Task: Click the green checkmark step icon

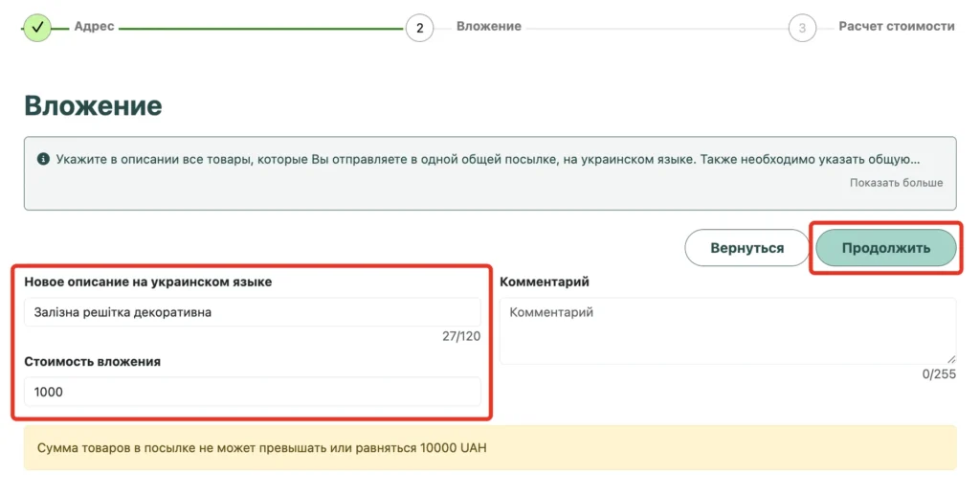Action: coord(37,27)
